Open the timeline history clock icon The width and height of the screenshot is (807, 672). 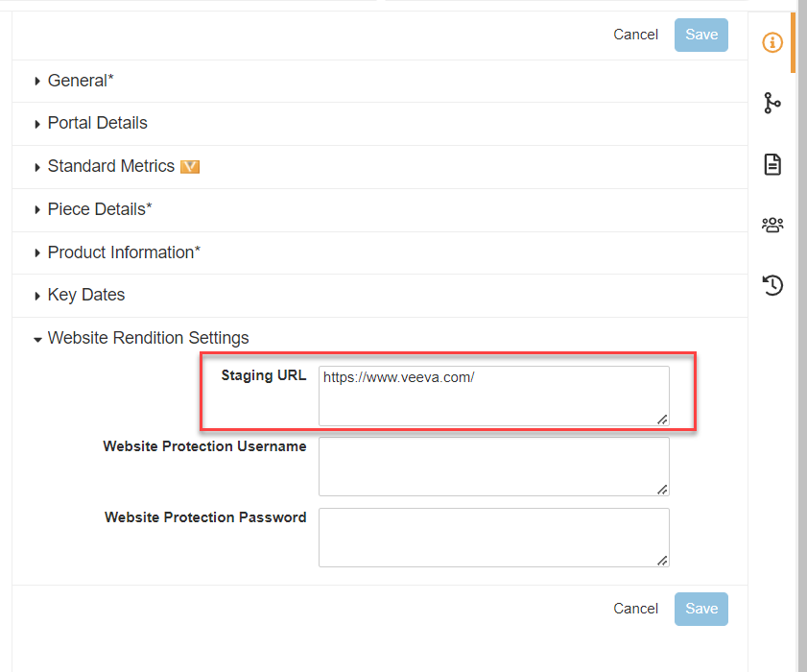pyautogui.click(x=772, y=284)
